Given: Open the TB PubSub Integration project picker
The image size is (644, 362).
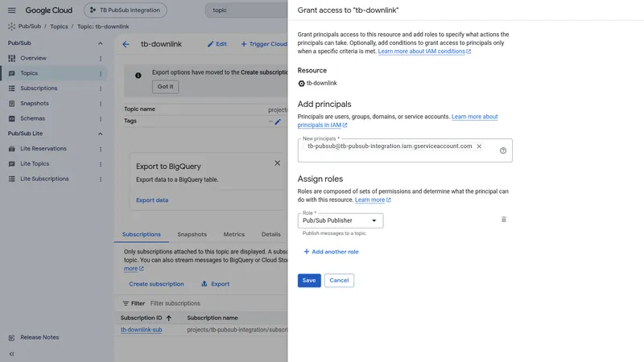Looking at the screenshot, I should point(126,10).
